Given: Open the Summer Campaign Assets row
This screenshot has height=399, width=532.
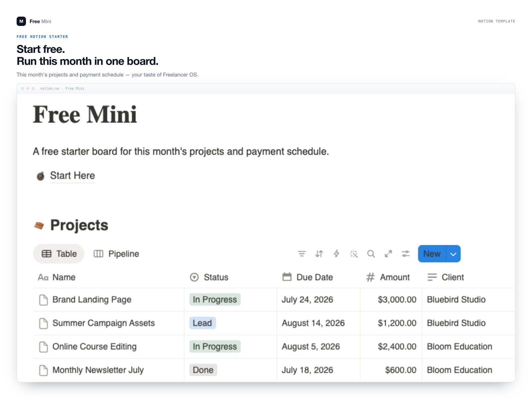Looking at the screenshot, I should click(x=103, y=323).
